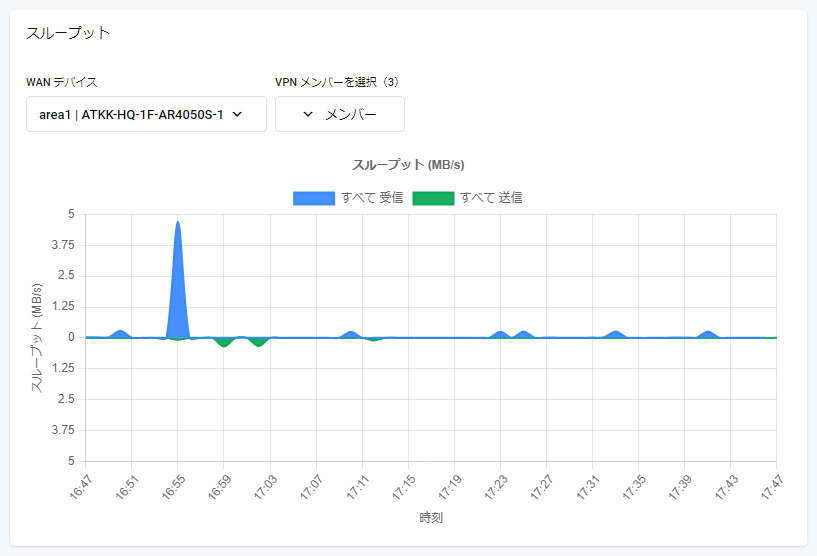
Task: Click the green dip at 16:59
Action: [x=223, y=342]
